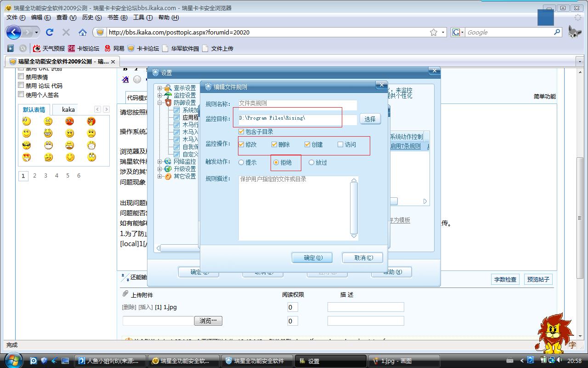Open the address bar history dropdown arrow
This screenshot has width=588, height=368.
point(443,32)
